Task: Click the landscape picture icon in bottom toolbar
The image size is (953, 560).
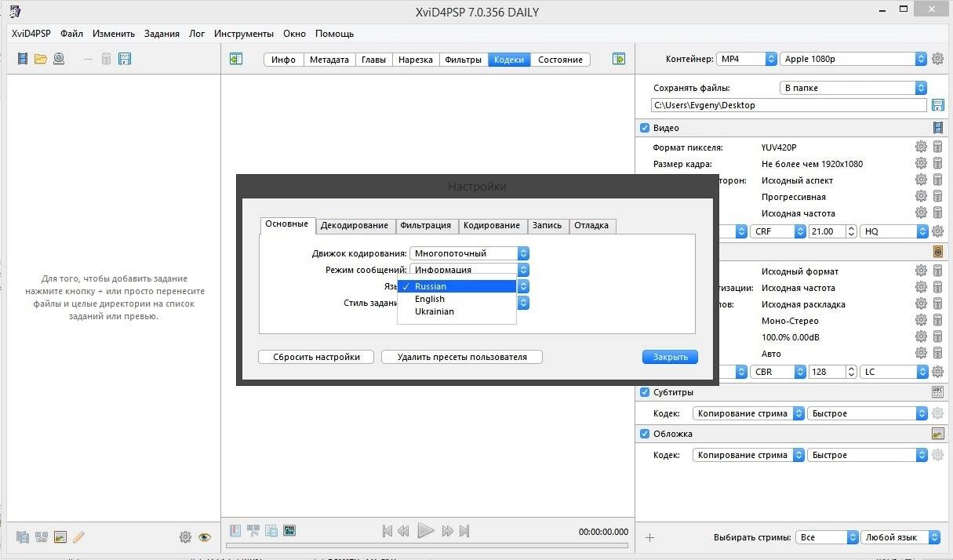Action: point(60,537)
